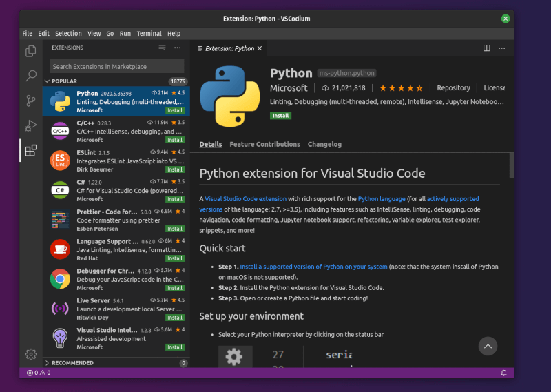Follow the actively supported versions link
Viewport: 551px width, 392px height.
[x=453, y=199]
